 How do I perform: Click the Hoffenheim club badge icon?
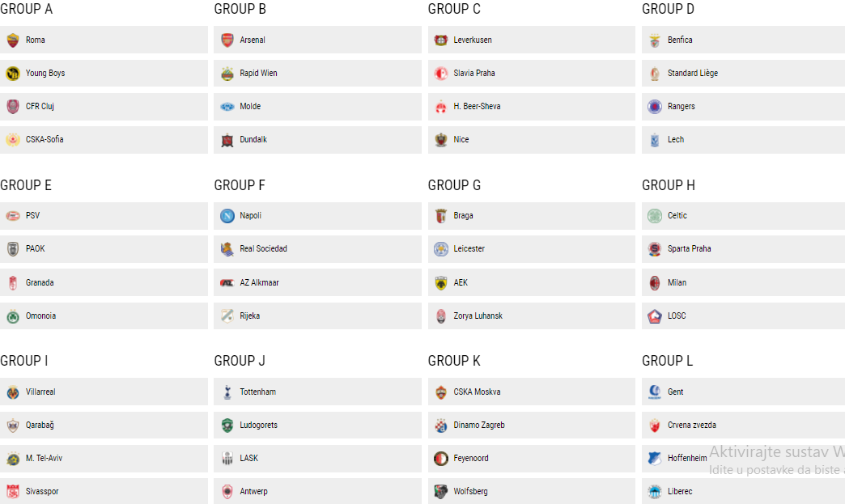655,459
